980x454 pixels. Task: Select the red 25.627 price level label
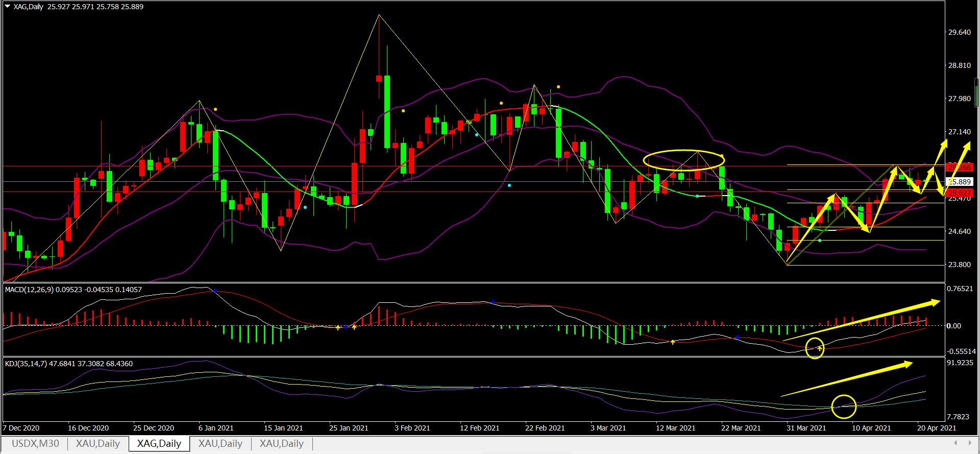[x=960, y=193]
